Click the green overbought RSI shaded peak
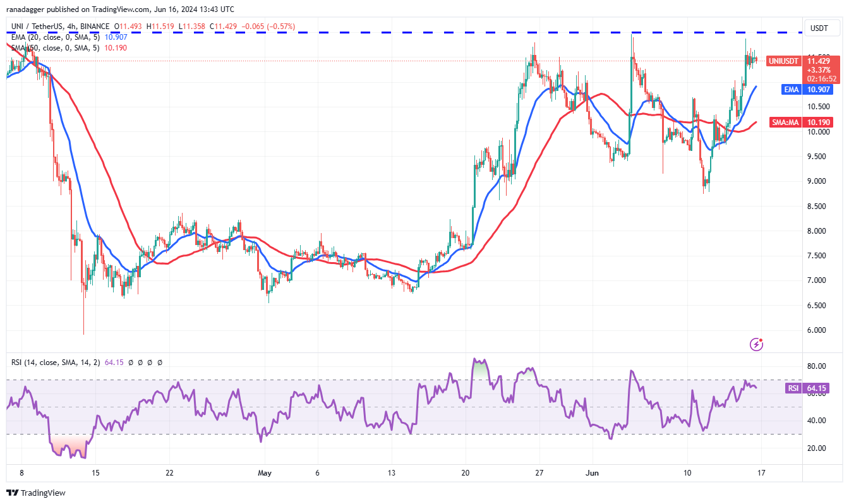Image resolution: width=849 pixels, height=504 pixels. click(x=481, y=369)
